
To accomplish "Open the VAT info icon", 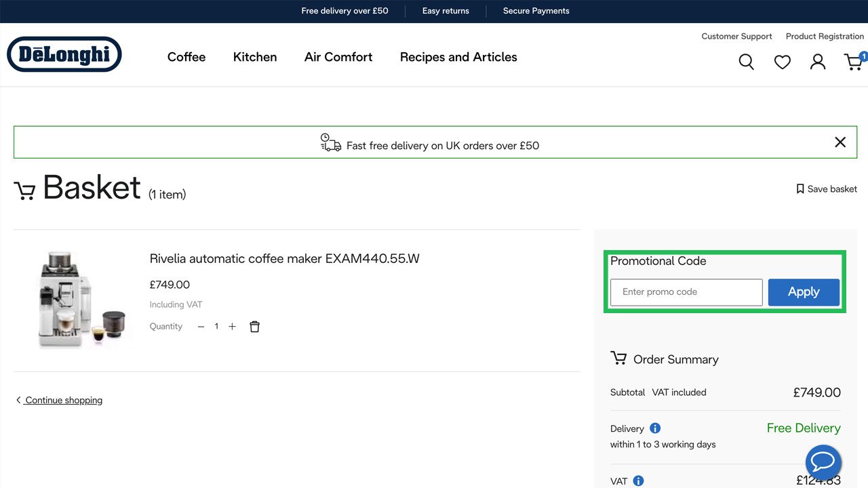I will [x=638, y=481].
